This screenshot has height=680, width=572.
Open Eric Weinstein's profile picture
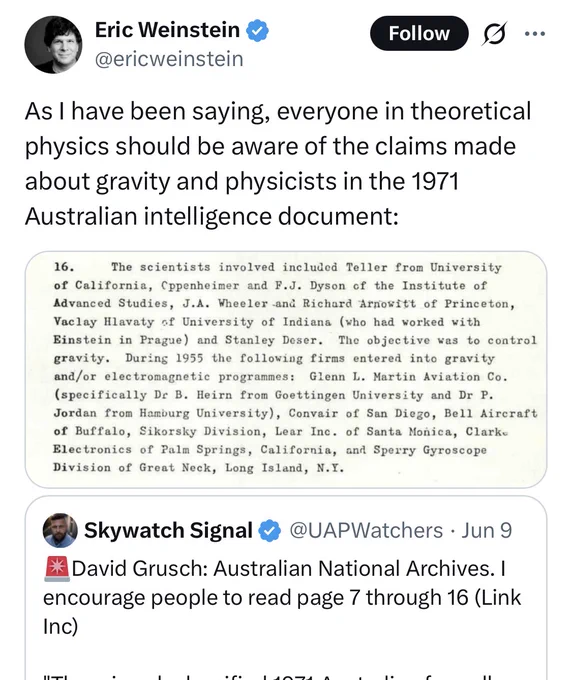53,45
